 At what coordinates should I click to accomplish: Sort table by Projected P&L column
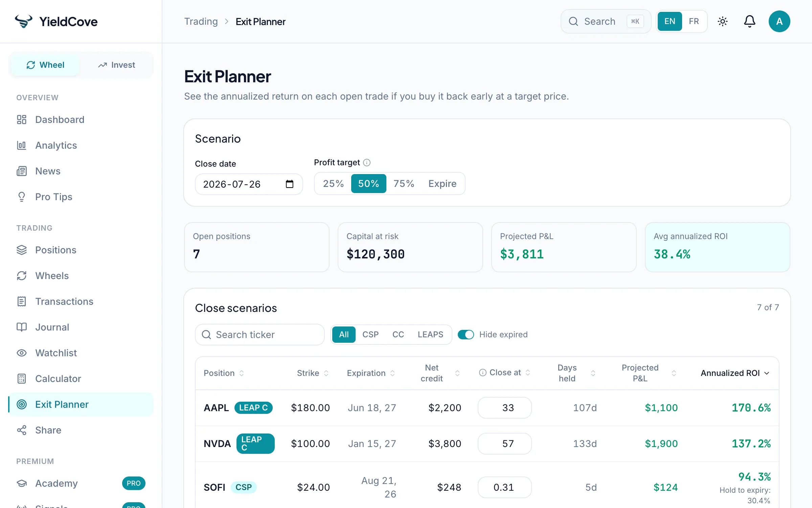tap(649, 373)
